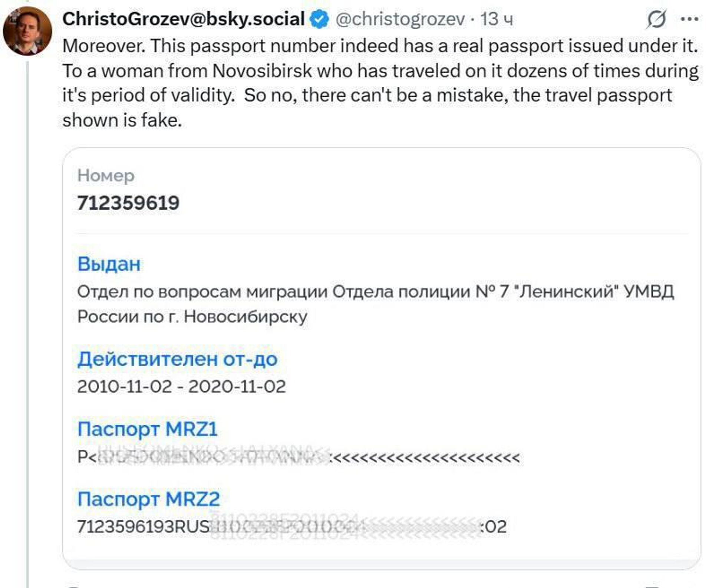Open the three-dot more options menu

[689, 19]
